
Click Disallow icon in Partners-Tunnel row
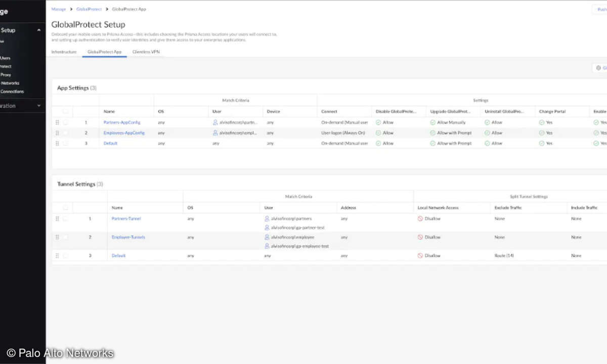click(x=420, y=219)
